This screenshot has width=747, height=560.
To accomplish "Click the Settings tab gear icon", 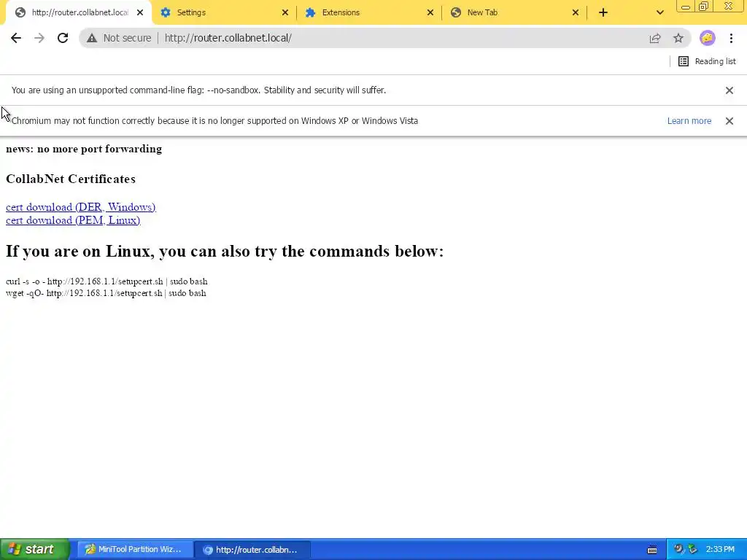I will [x=166, y=12].
